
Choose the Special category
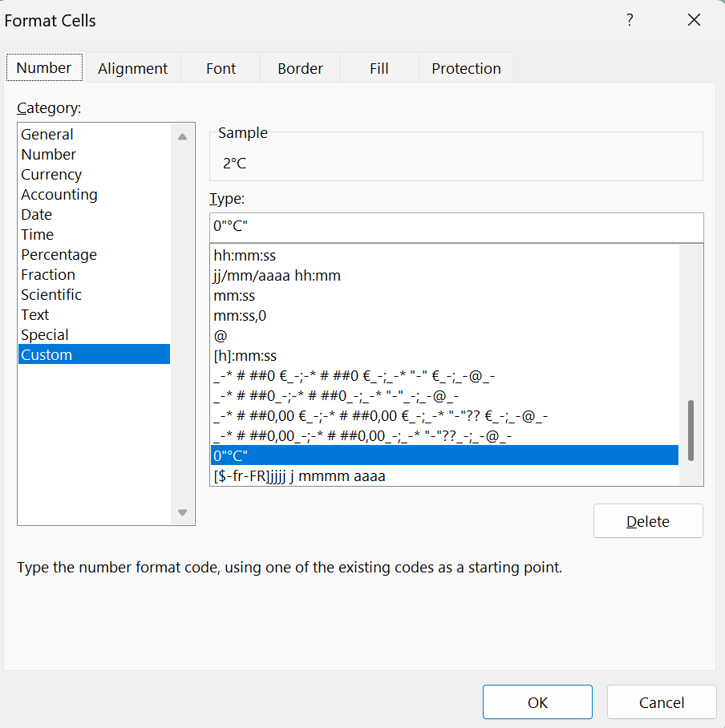coord(95,334)
